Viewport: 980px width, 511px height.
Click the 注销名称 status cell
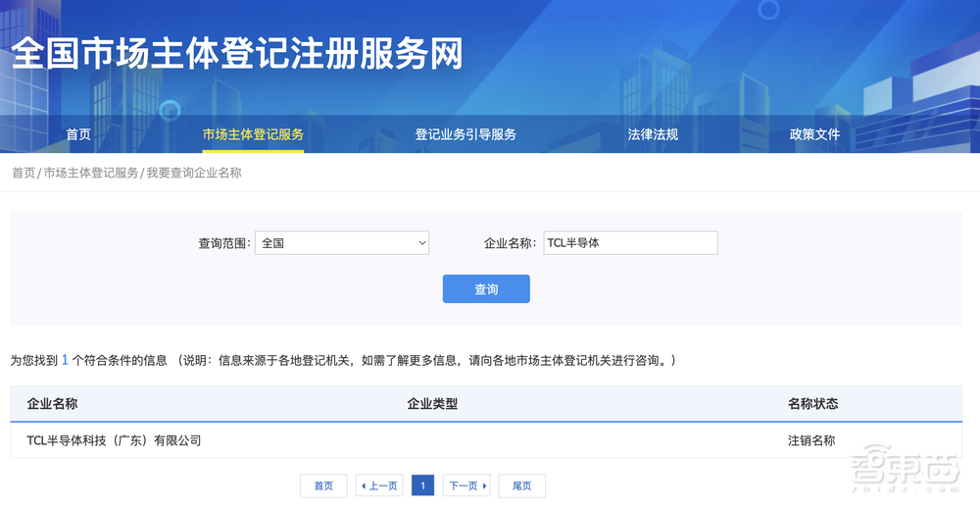click(811, 440)
